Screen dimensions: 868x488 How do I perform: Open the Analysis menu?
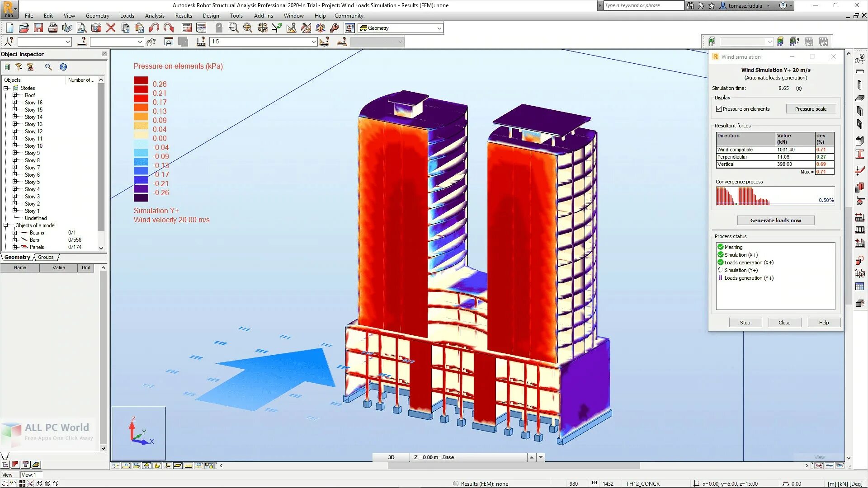(x=155, y=16)
